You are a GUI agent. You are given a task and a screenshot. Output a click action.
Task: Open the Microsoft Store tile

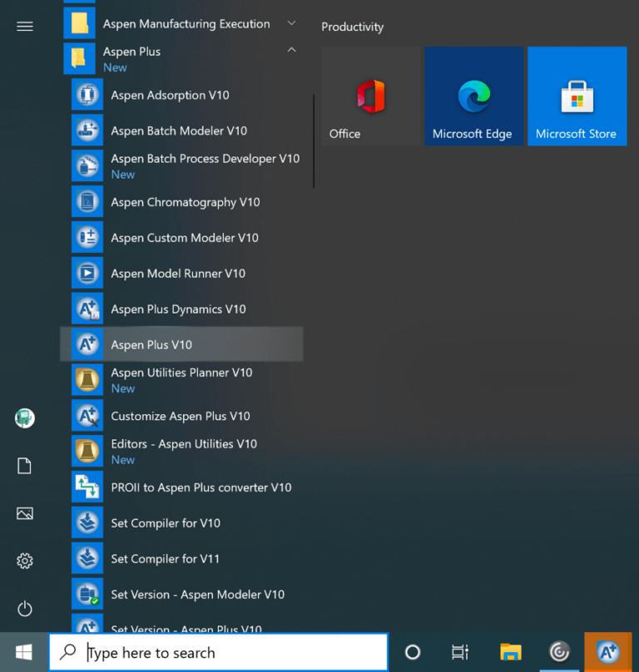(576, 96)
